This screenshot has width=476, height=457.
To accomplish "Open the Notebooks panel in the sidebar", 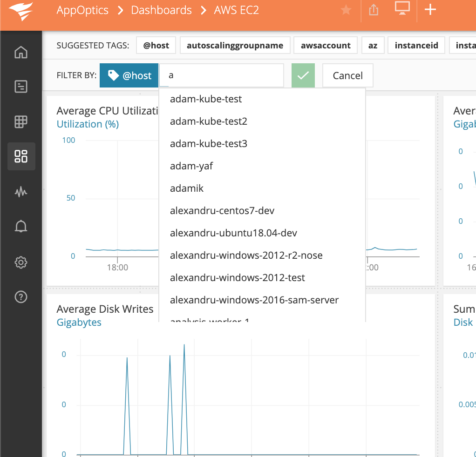I will point(21,87).
